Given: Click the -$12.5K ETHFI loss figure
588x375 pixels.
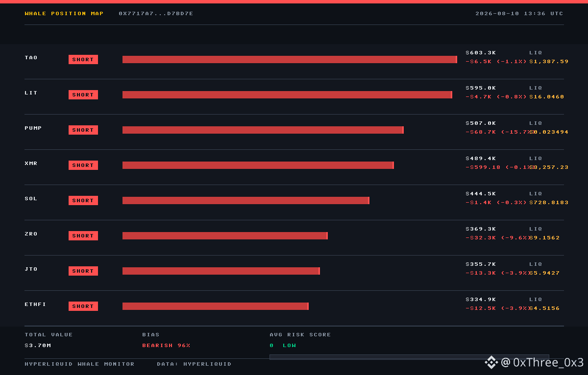Looking at the screenshot, I should pyautogui.click(x=481, y=308).
